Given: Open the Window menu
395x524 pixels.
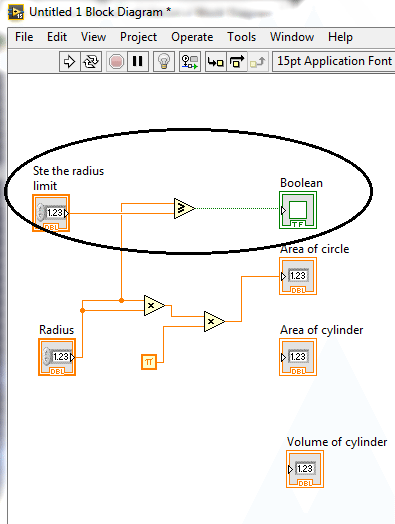Looking at the screenshot, I should [x=292, y=37].
